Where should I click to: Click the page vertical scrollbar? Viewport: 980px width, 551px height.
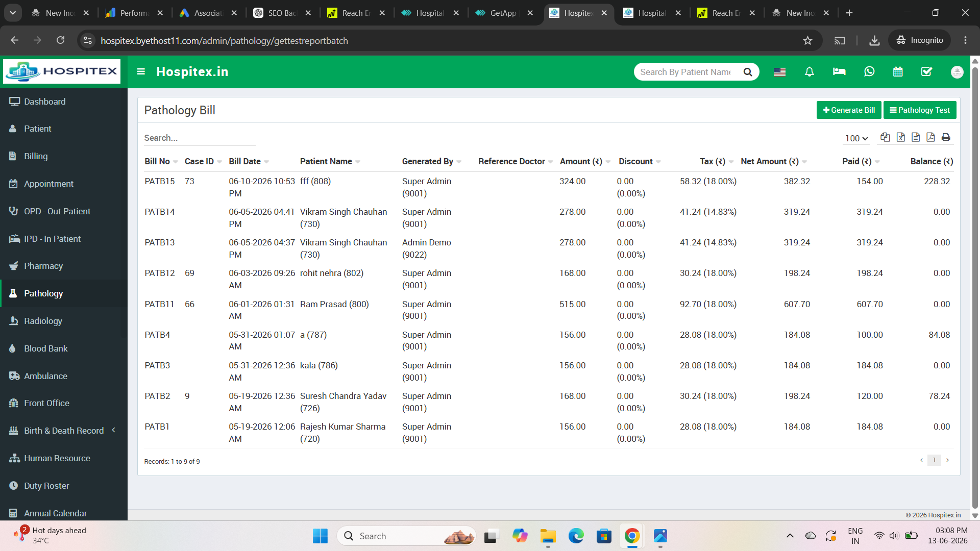tap(975, 288)
